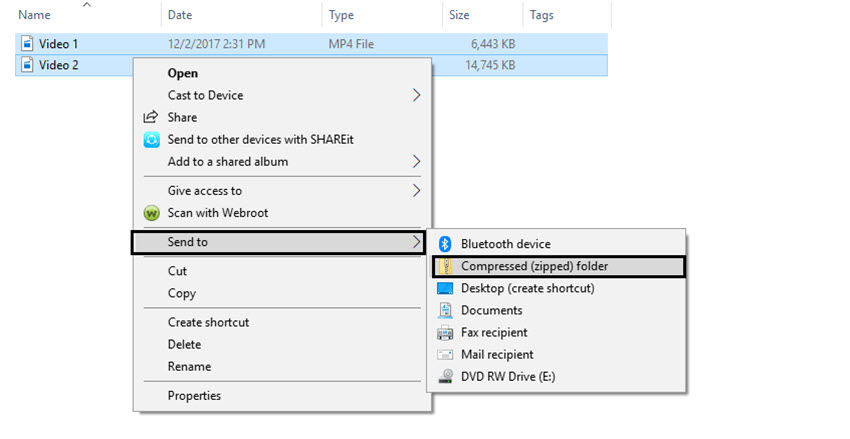The height and width of the screenshot is (439, 850).
Task: Click the Desktop shortcut monitor icon
Action: tap(445, 288)
